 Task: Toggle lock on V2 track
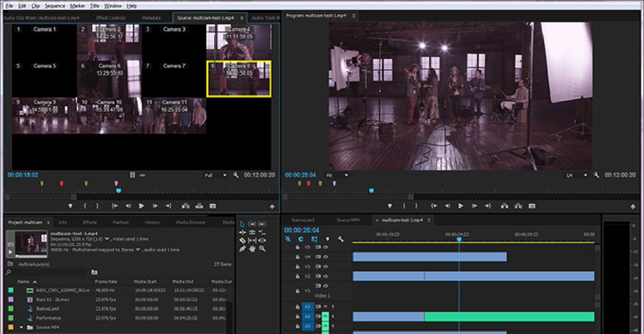(298, 276)
